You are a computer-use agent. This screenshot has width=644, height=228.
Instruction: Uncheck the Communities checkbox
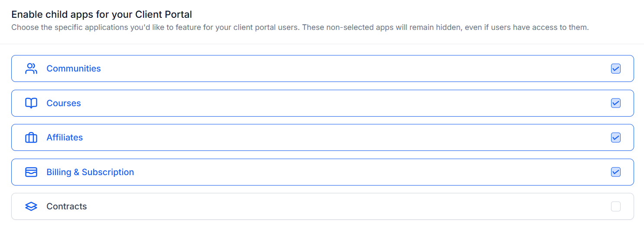click(x=615, y=68)
